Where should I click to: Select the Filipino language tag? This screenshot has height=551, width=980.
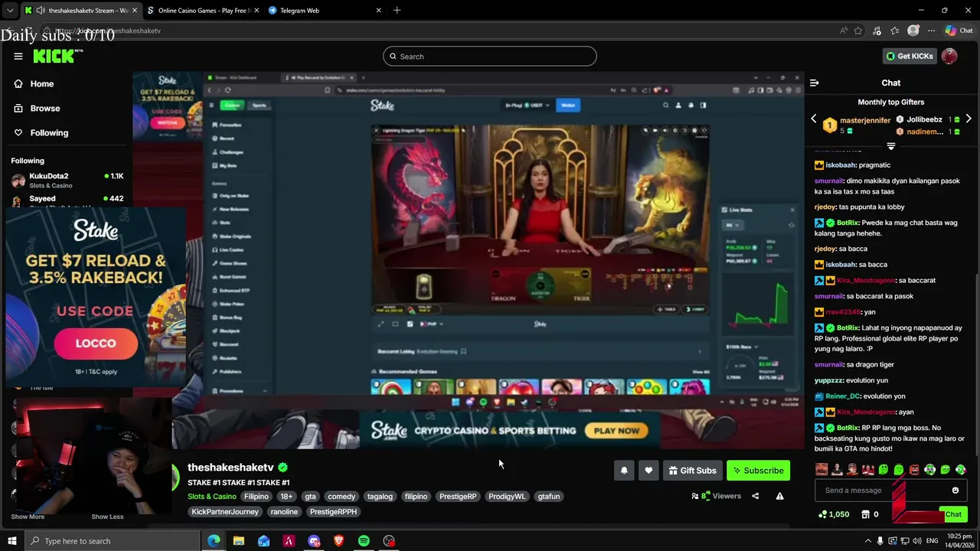[256, 496]
